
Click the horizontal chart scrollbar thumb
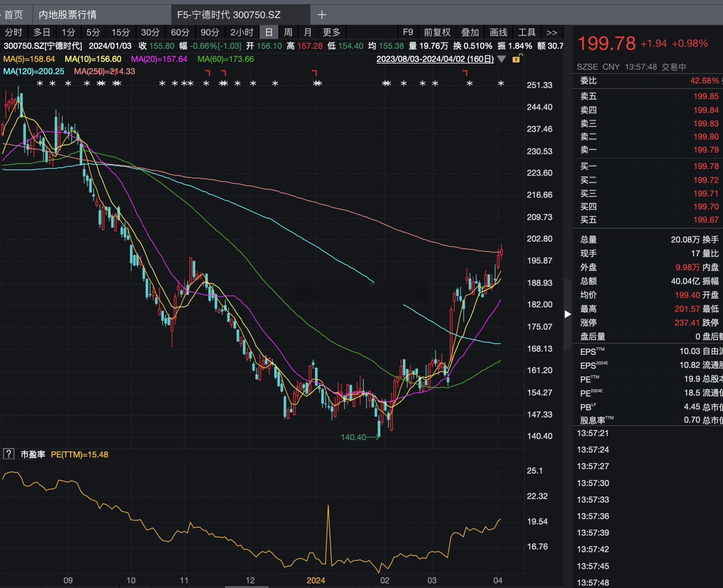246,587
